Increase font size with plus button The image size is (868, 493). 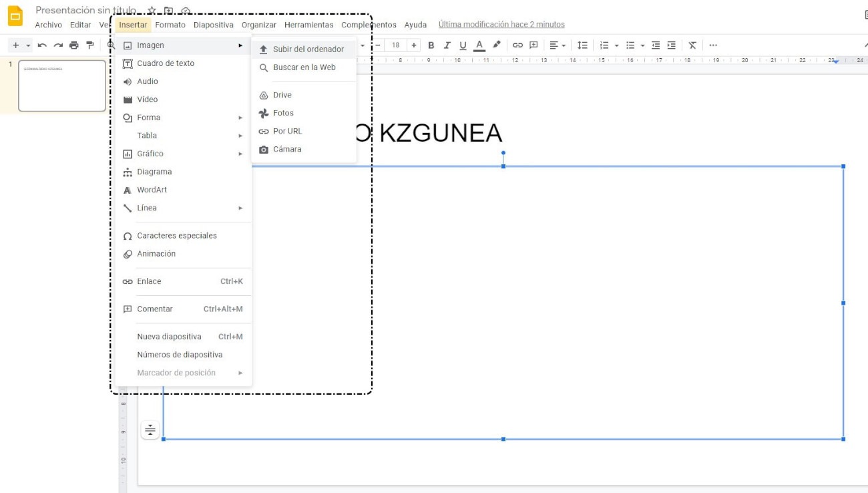(414, 45)
